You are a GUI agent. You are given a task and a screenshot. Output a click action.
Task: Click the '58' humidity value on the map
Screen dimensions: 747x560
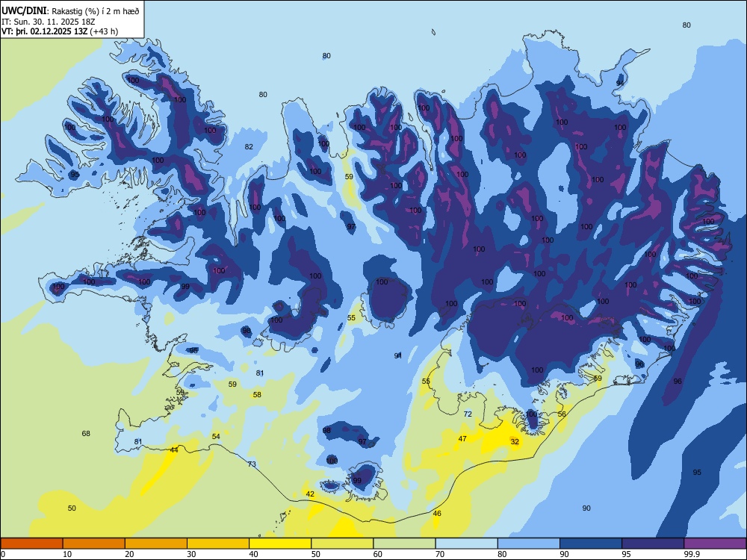pos(257,395)
